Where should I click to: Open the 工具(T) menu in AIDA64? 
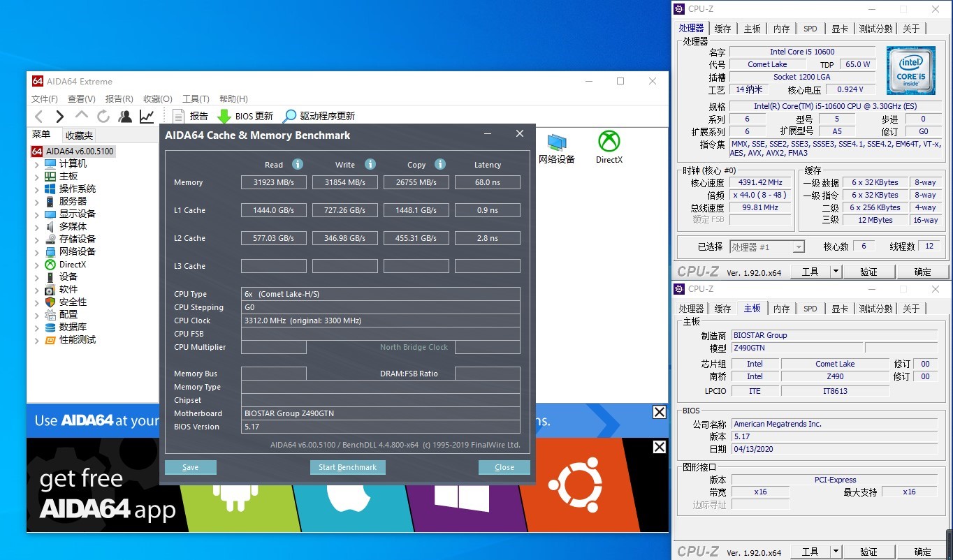[196, 99]
